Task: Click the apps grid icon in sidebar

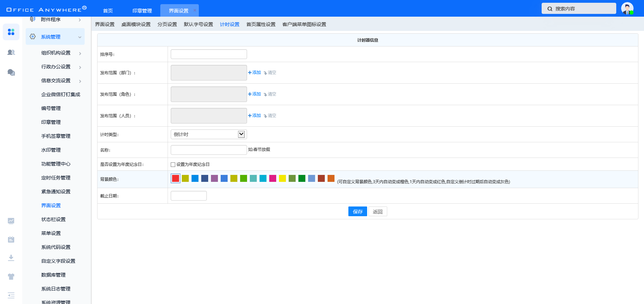Action: (11, 32)
